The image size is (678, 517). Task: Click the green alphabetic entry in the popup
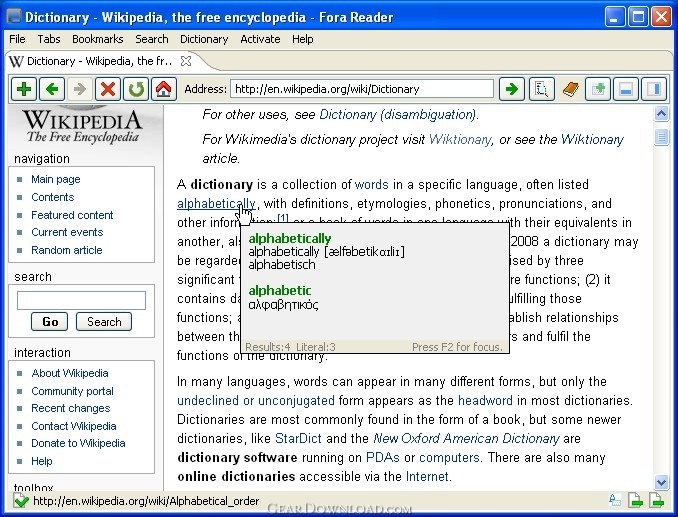tap(280, 290)
